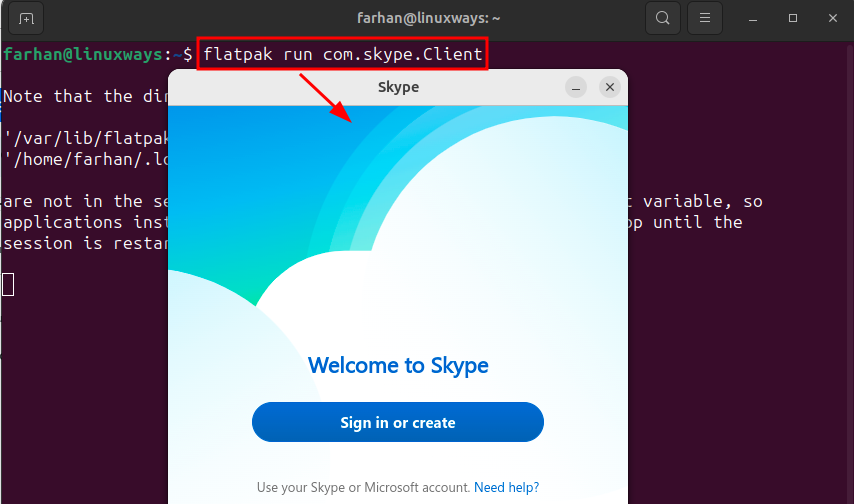The image size is (854, 504).
Task: Minimize the terminal window
Action: click(753, 19)
